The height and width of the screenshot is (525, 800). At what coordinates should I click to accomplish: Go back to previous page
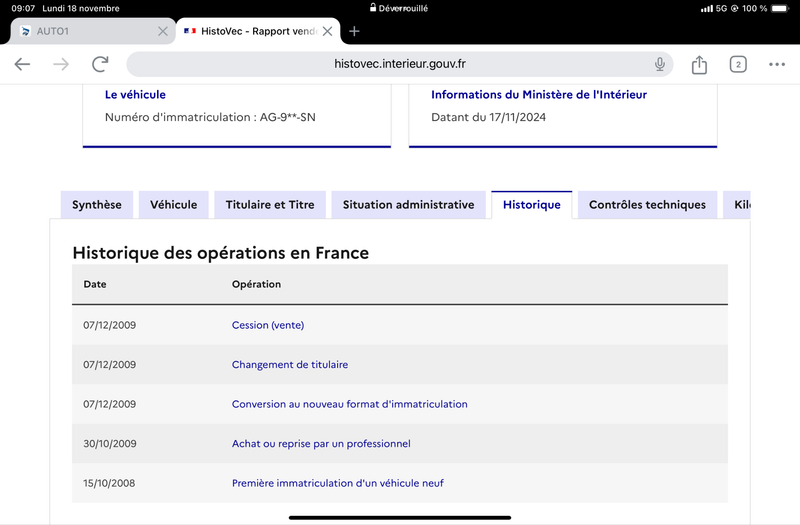tap(22, 64)
